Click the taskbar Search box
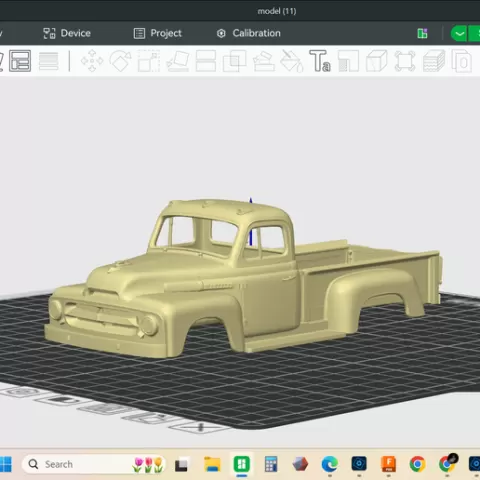This screenshot has width=480, height=480. (x=94, y=464)
